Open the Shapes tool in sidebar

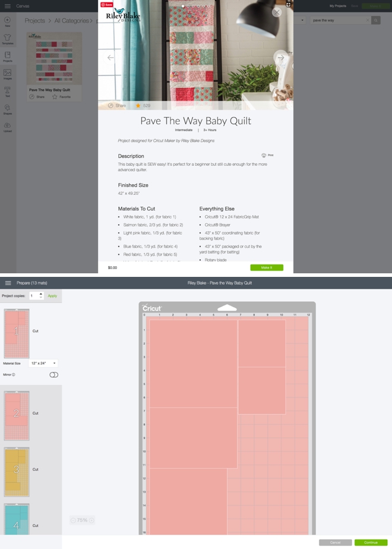(x=7, y=109)
